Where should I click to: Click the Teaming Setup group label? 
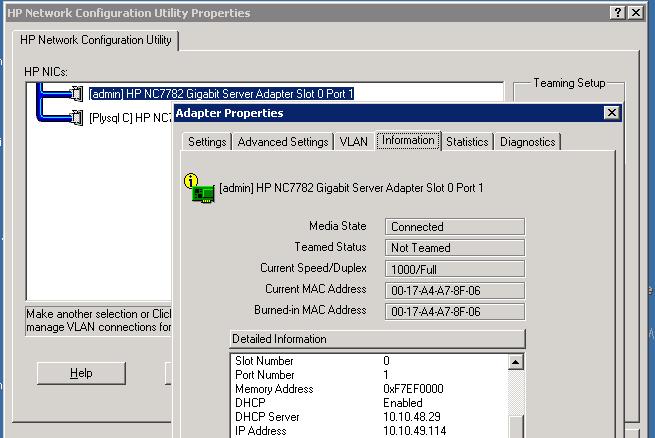coord(569,83)
